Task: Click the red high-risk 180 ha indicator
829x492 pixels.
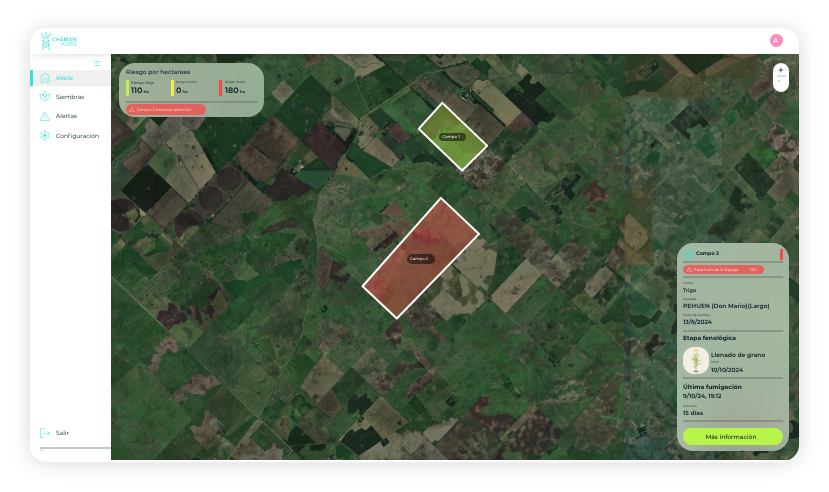Action: click(236, 89)
